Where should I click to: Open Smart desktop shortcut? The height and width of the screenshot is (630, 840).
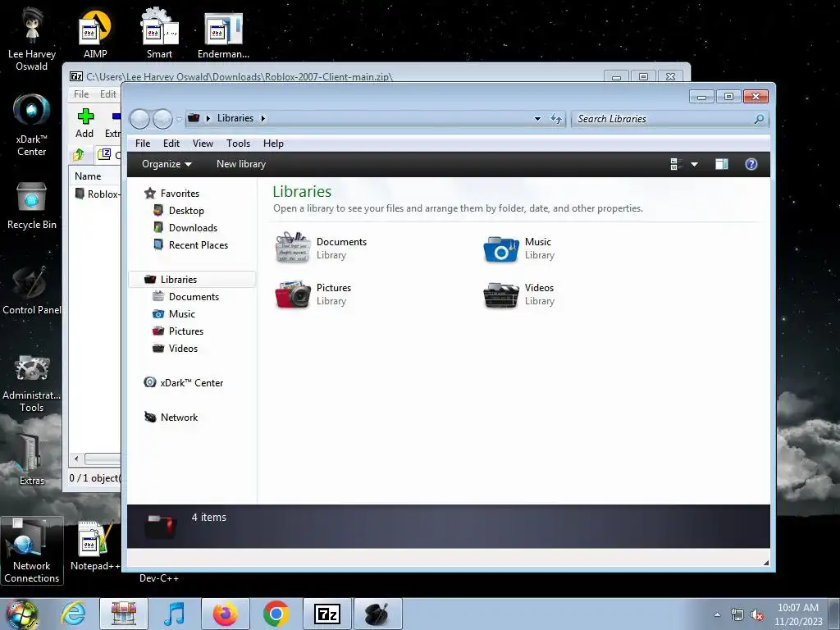pos(160,33)
